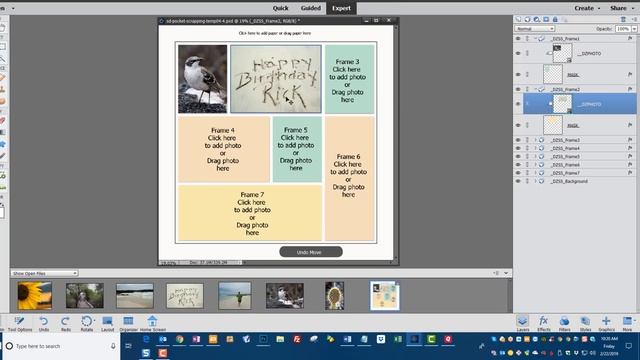This screenshot has height=360, width=640.
Task: Open FileZilla from the taskbar
Action: tap(297, 339)
